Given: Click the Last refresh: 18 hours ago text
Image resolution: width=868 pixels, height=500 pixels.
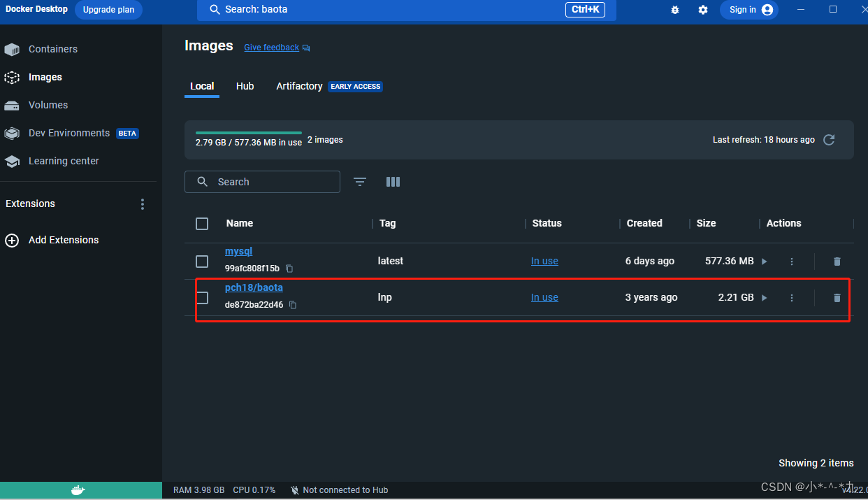Looking at the screenshot, I should [764, 140].
